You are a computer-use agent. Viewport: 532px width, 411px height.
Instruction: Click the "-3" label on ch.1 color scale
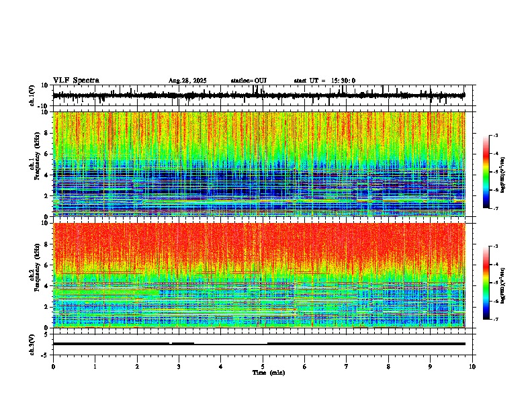pos(496,136)
